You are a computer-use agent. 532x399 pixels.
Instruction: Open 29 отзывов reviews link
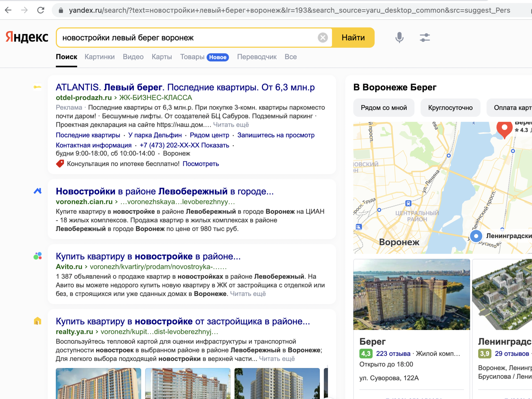point(512,354)
